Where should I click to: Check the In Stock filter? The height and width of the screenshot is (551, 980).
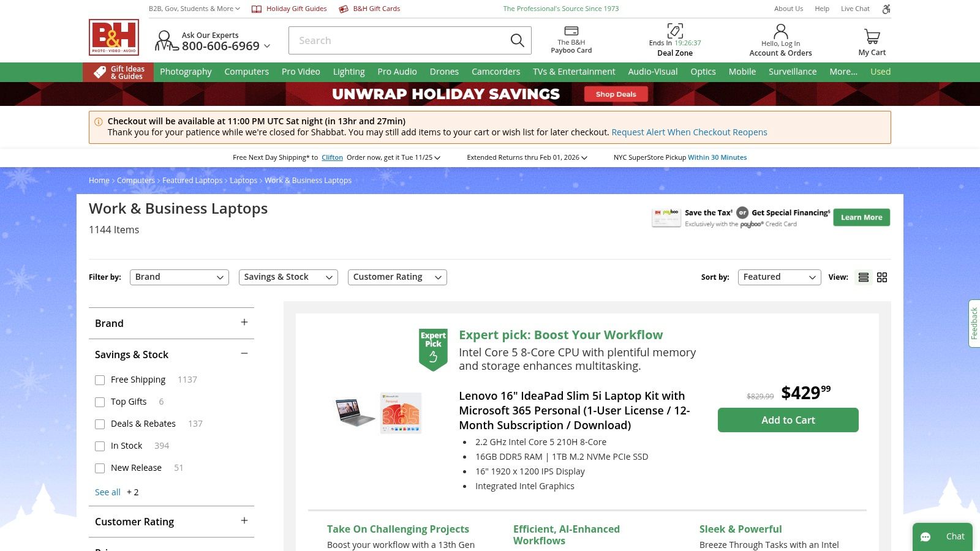(x=100, y=446)
